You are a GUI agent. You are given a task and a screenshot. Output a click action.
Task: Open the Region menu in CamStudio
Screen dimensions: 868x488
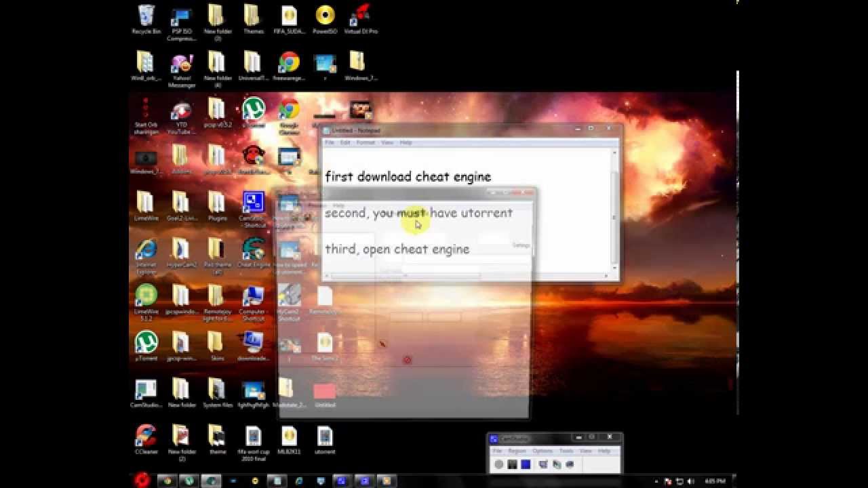(x=517, y=451)
